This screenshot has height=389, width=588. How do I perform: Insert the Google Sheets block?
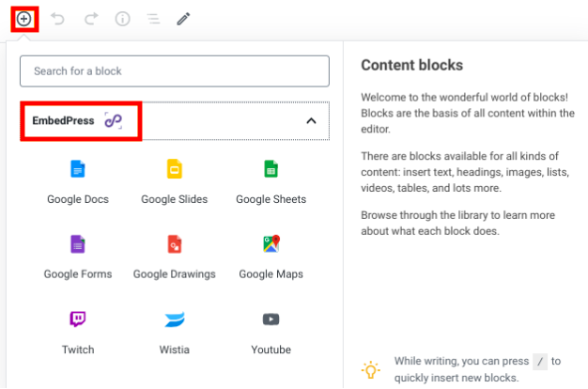click(271, 182)
